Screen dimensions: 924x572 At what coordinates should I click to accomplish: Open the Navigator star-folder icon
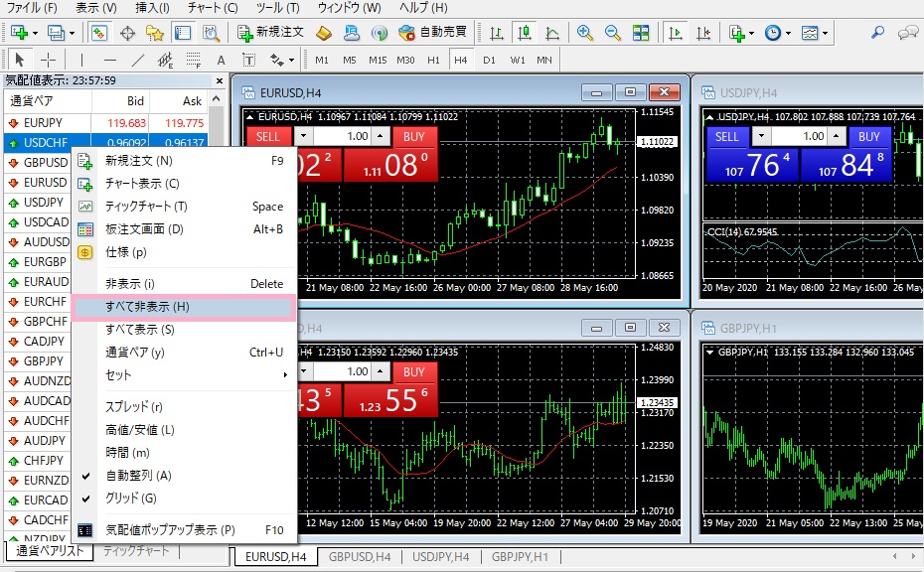pos(155,33)
